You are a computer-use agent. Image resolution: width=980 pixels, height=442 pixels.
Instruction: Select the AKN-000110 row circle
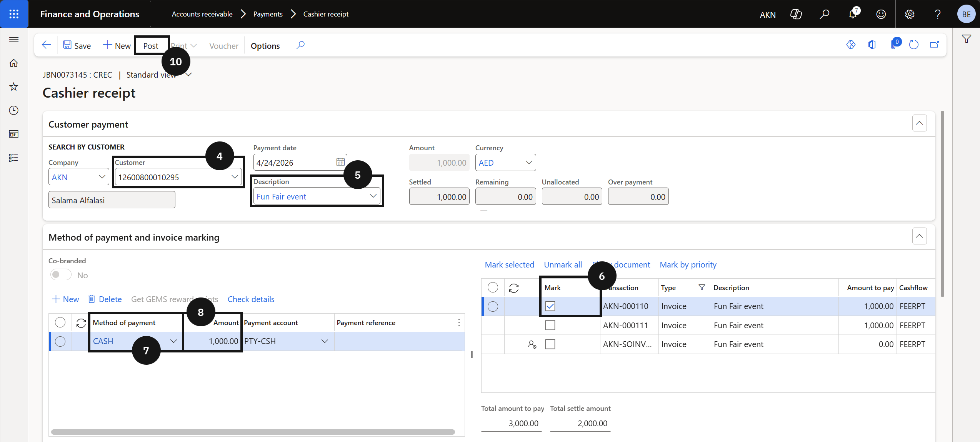coord(493,306)
